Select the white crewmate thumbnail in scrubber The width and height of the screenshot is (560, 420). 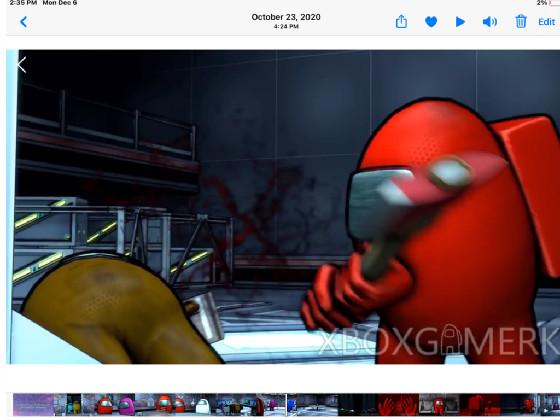click(202, 405)
